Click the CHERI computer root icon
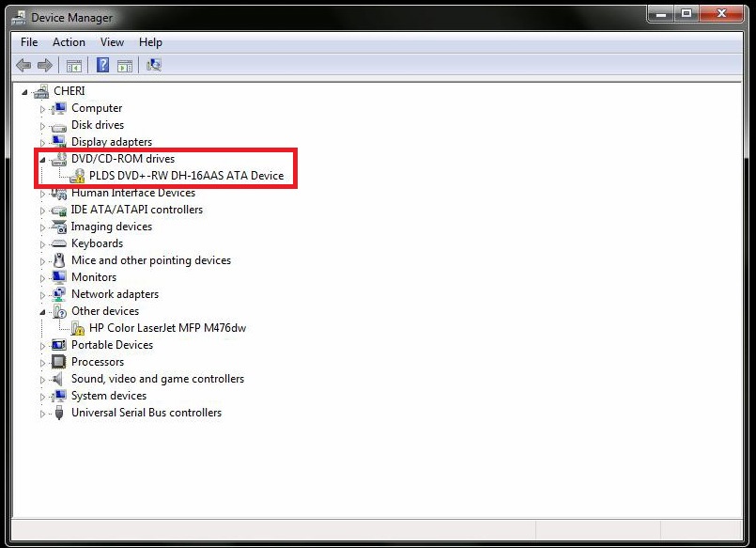This screenshot has width=756, height=548. tap(41, 91)
